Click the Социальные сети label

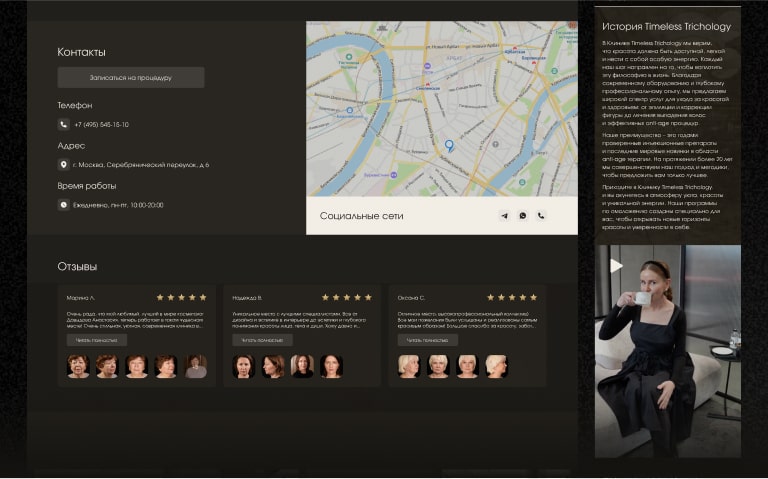[361, 216]
